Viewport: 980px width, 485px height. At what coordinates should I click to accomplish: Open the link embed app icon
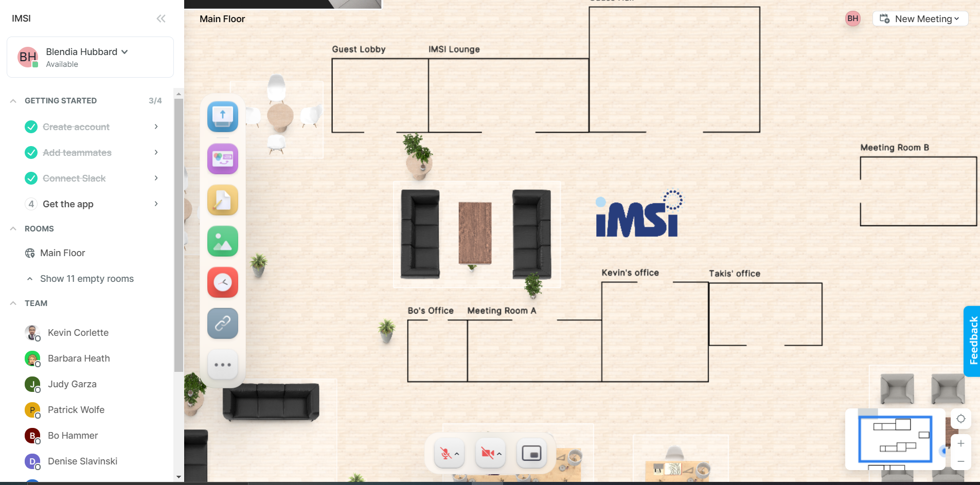(223, 323)
